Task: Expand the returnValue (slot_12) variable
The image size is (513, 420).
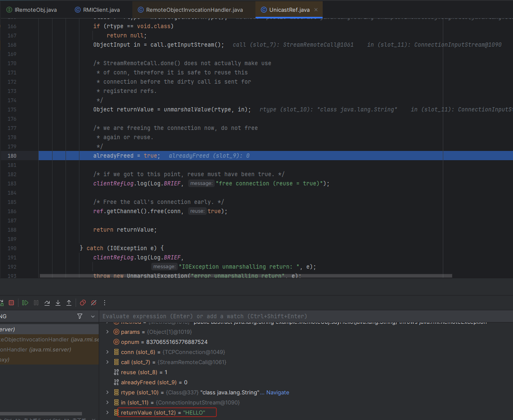Action: click(108, 412)
